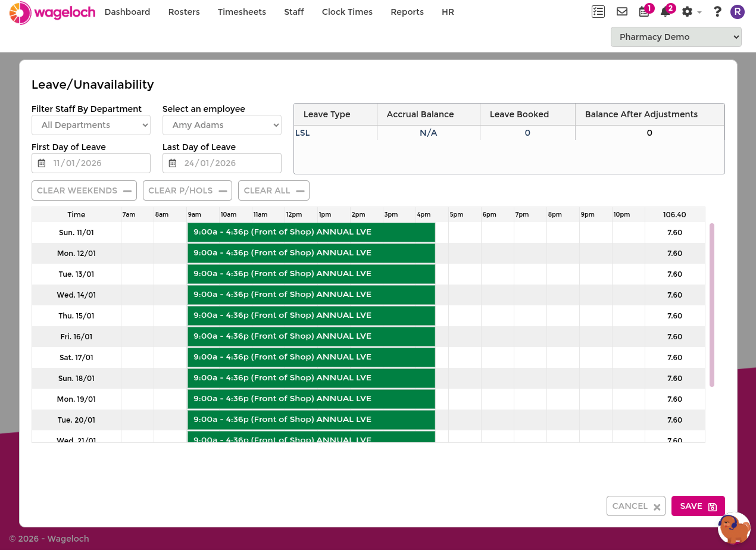Click the Cancel button
Screen dimensions: 756x550
(x=636, y=506)
